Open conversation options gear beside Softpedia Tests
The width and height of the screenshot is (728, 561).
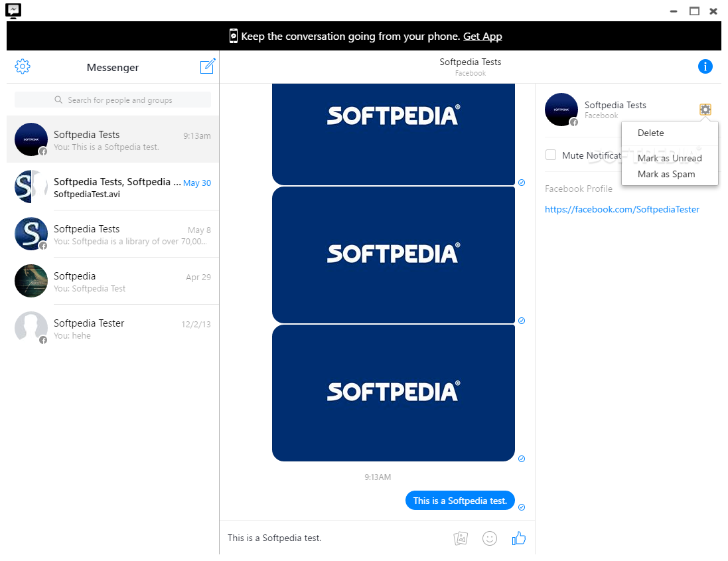coord(705,110)
